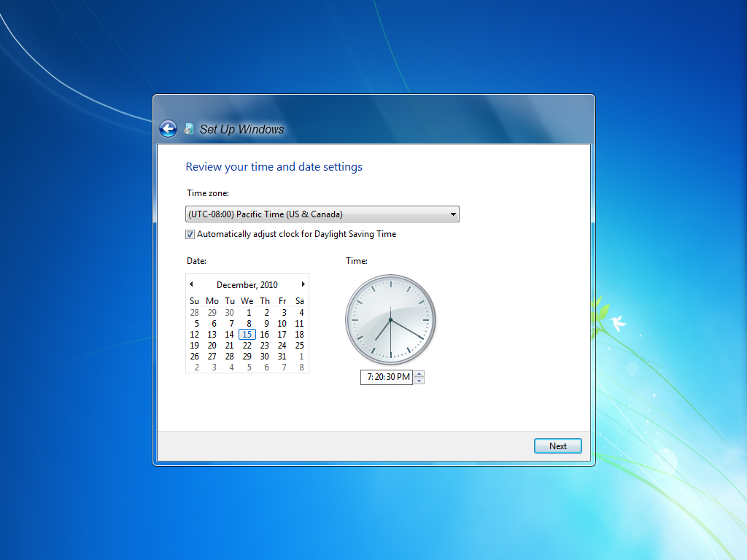Pick December 16 in the calendar

tap(264, 335)
